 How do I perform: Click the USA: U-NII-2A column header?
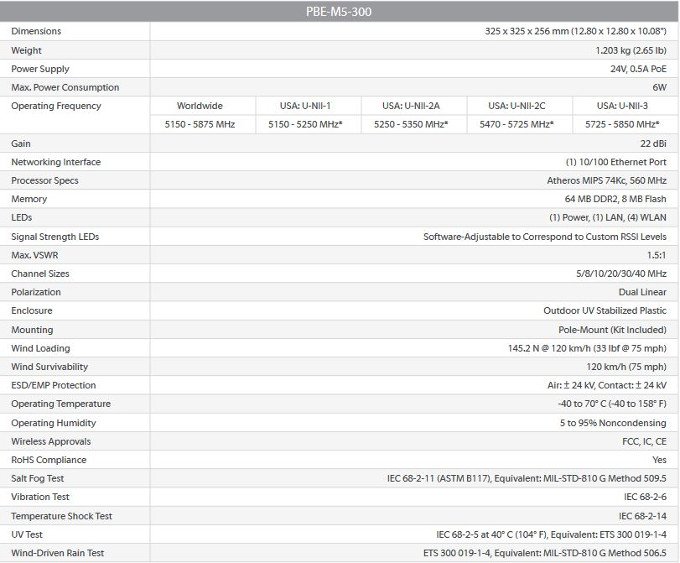pos(411,106)
